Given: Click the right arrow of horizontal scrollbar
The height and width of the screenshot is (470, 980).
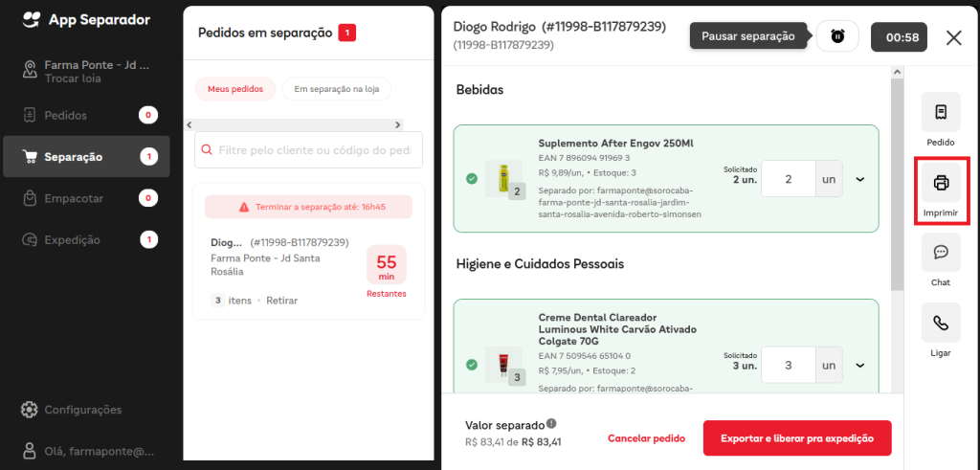Looking at the screenshot, I should 397,125.
